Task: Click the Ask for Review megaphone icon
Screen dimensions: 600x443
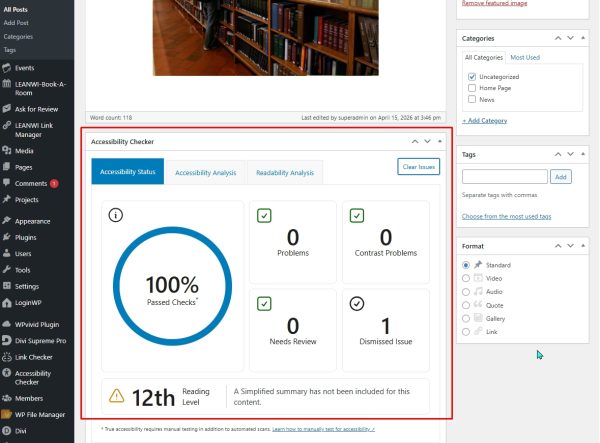Action: [7, 109]
